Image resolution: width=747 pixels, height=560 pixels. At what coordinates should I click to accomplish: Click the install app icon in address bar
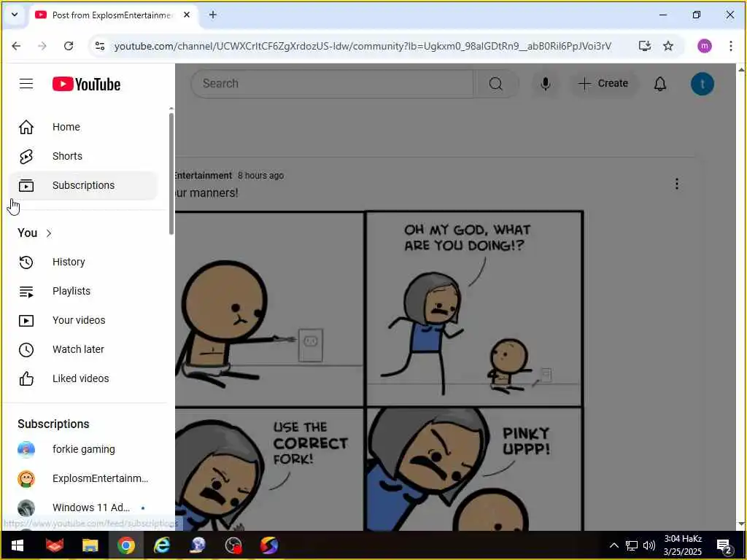point(645,46)
